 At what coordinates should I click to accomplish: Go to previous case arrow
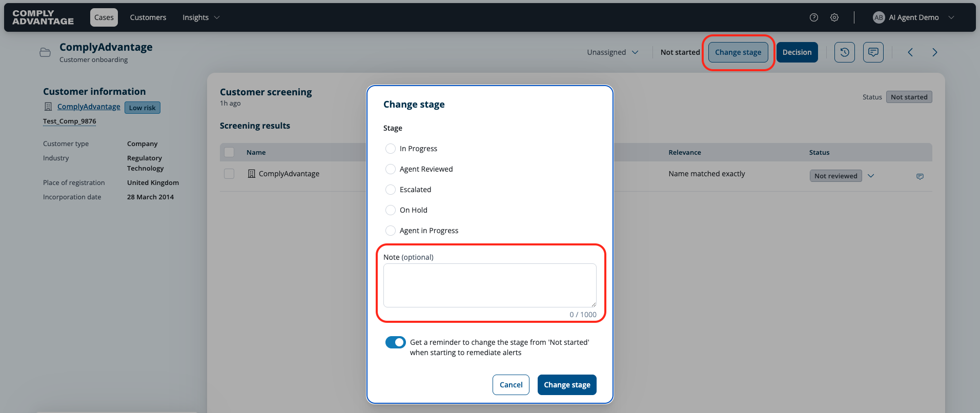pos(910,52)
